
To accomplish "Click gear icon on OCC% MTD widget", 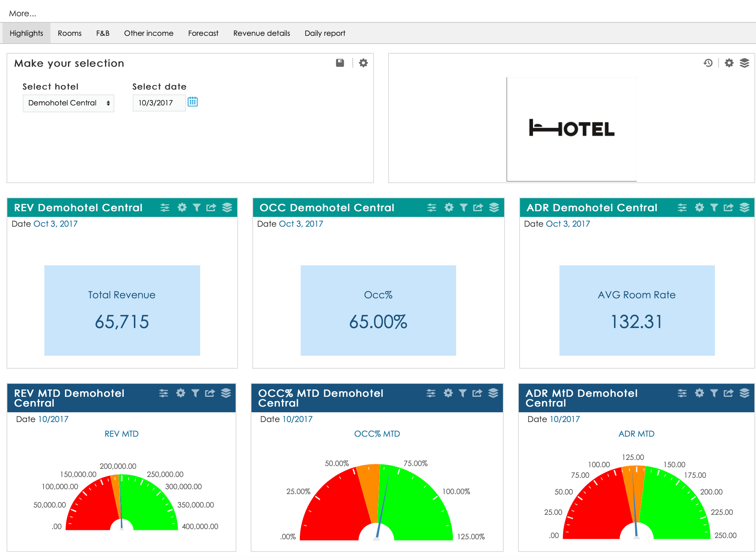I will (x=448, y=393).
